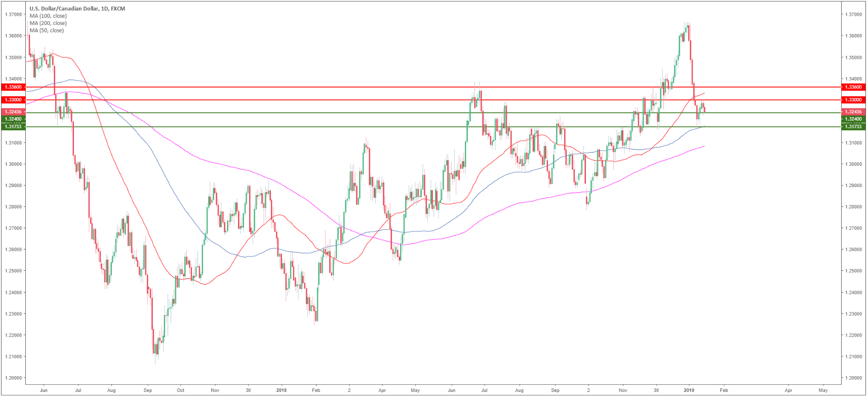Click the red 1.33600 price tag on left axis
Image resolution: width=868 pixels, height=397 pixels.
[x=13, y=87]
